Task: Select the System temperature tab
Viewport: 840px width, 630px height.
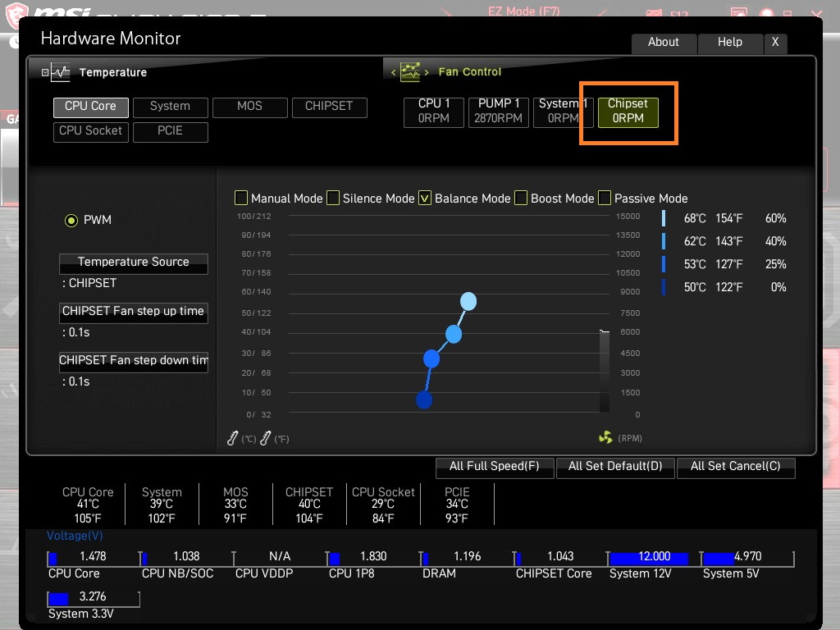Action: (x=171, y=107)
